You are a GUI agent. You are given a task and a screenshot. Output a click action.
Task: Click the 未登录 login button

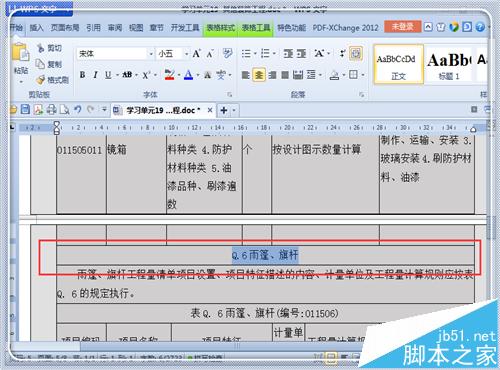tap(402, 27)
